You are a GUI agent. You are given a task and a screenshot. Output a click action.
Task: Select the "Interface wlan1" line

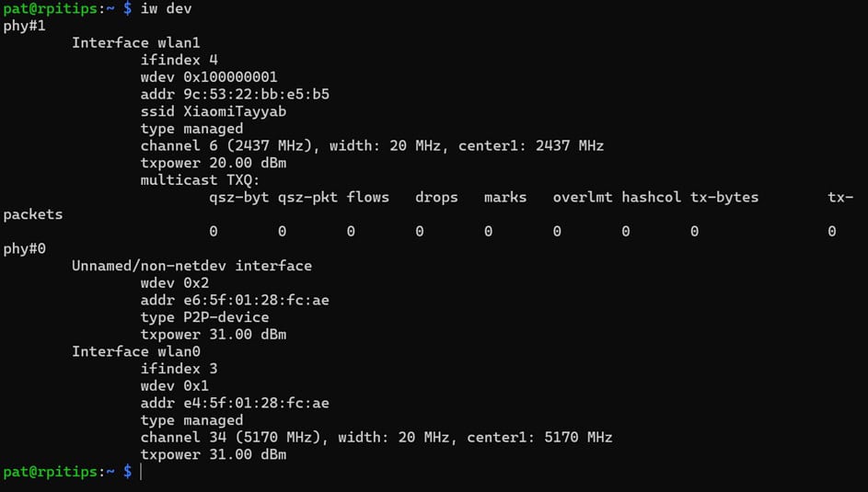136,42
